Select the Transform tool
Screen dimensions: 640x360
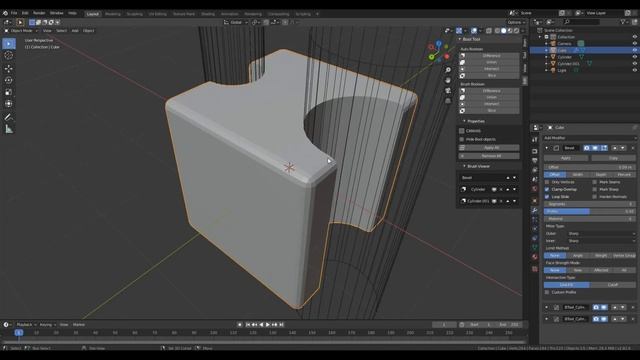pyautogui.click(x=9, y=104)
